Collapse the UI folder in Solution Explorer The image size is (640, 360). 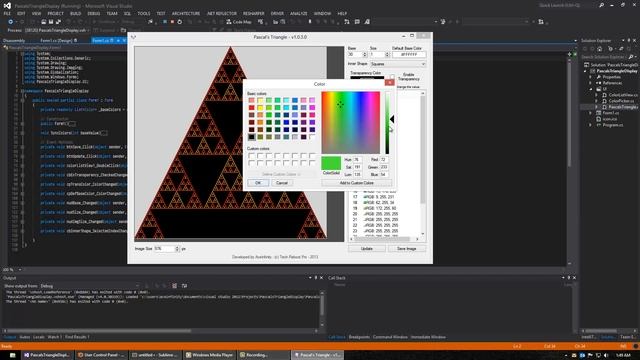[x=590, y=89]
